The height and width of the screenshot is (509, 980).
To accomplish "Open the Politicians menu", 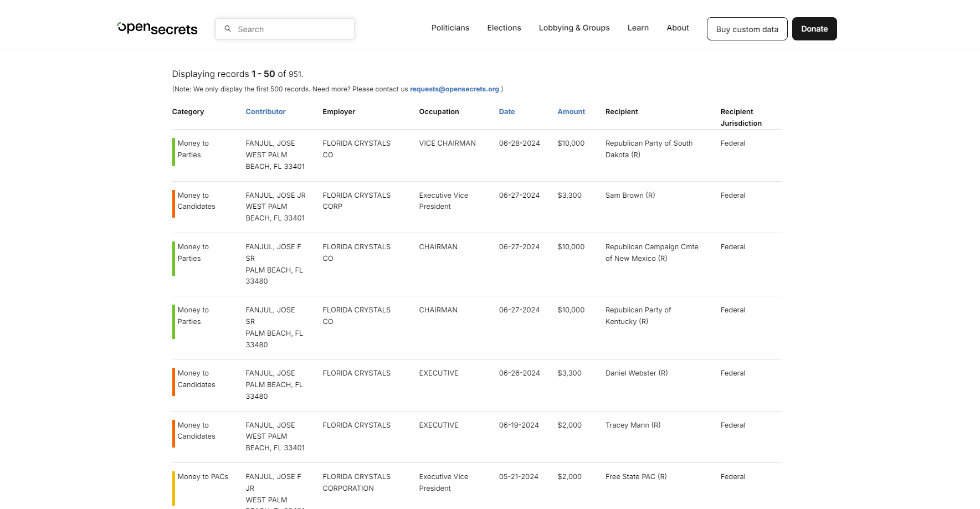I will pyautogui.click(x=450, y=28).
